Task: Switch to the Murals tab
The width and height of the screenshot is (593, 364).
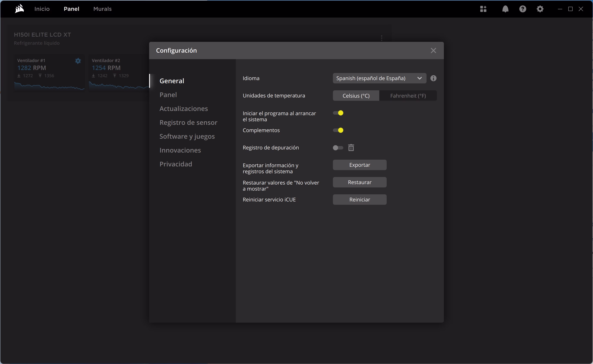Action: 102,9
